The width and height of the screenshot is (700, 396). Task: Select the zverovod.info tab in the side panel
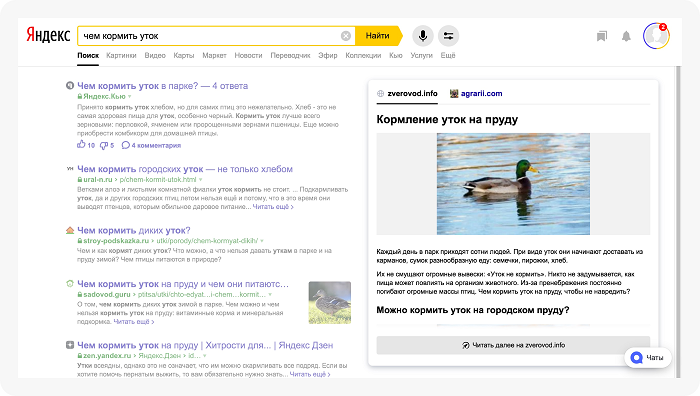click(407, 93)
